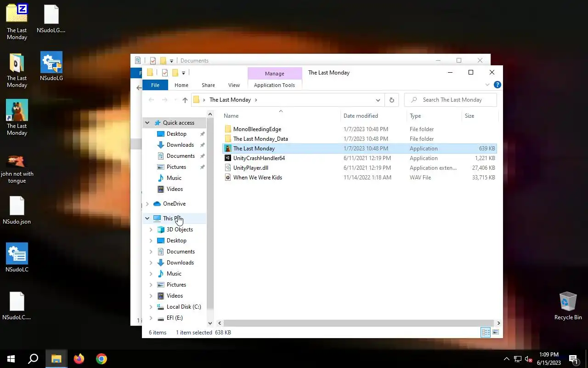Click File Explorer taskbar icon
Viewport: 588px width, 368px height.
click(x=56, y=359)
